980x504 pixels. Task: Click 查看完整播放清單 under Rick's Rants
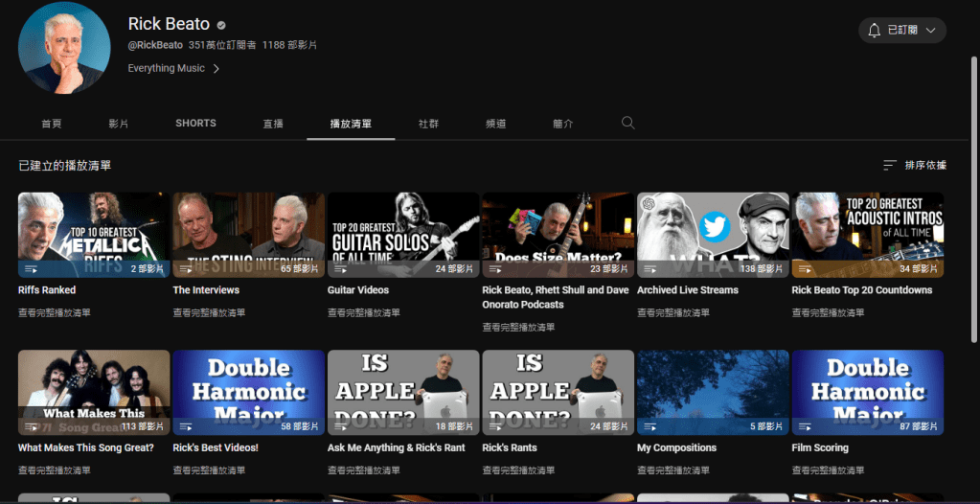pyautogui.click(x=518, y=470)
